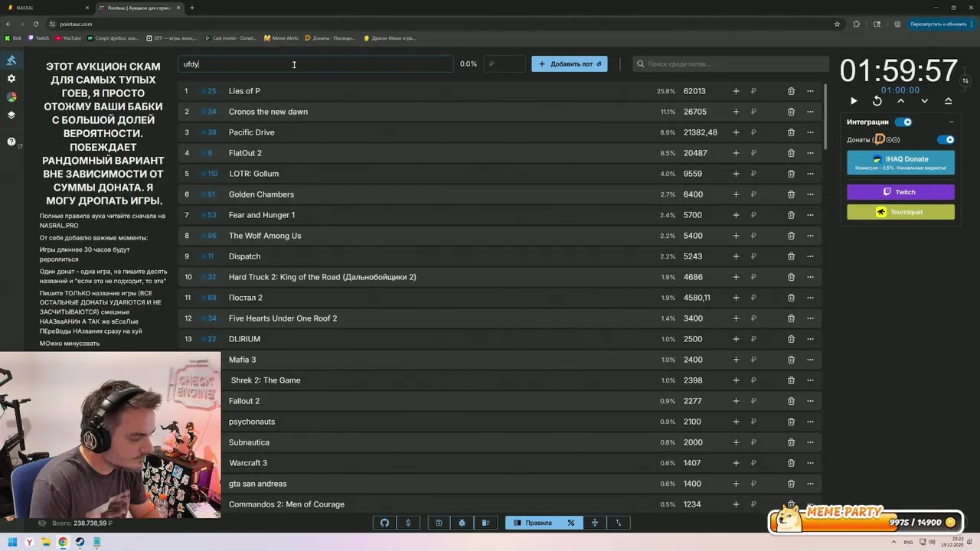Image resolution: width=980 pixels, height=551 pixels.
Task: Open more options for Pacific Drive
Action: [x=810, y=132]
